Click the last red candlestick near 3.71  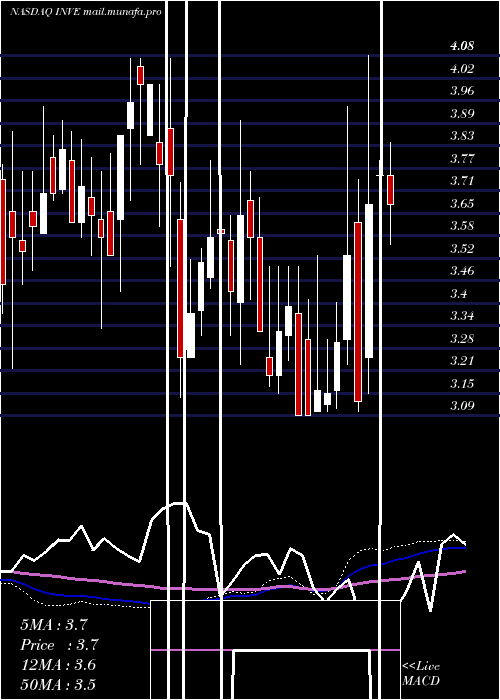tap(391, 190)
